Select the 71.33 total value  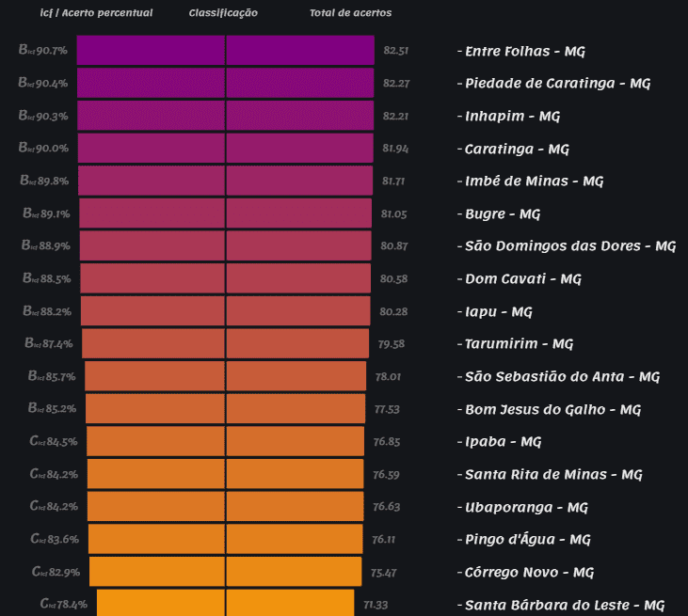(x=376, y=605)
